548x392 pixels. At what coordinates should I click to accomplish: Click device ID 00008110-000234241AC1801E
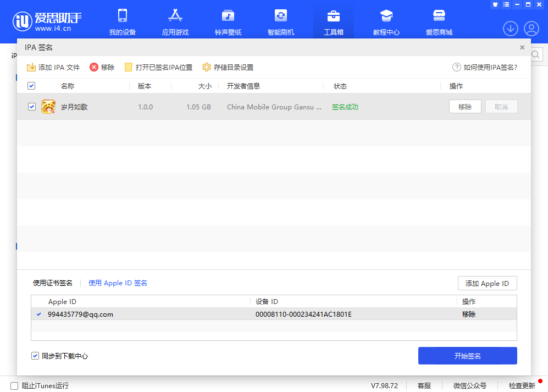[x=303, y=314]
